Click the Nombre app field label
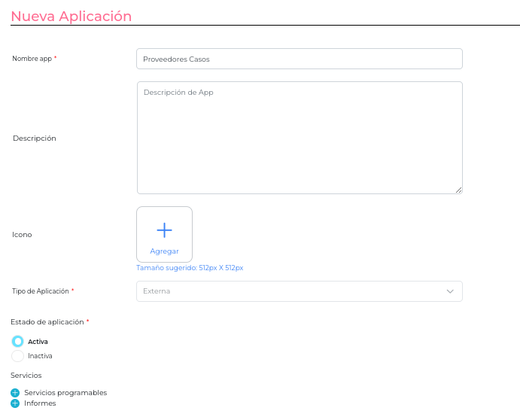The image size is (520, 420). 32,59
